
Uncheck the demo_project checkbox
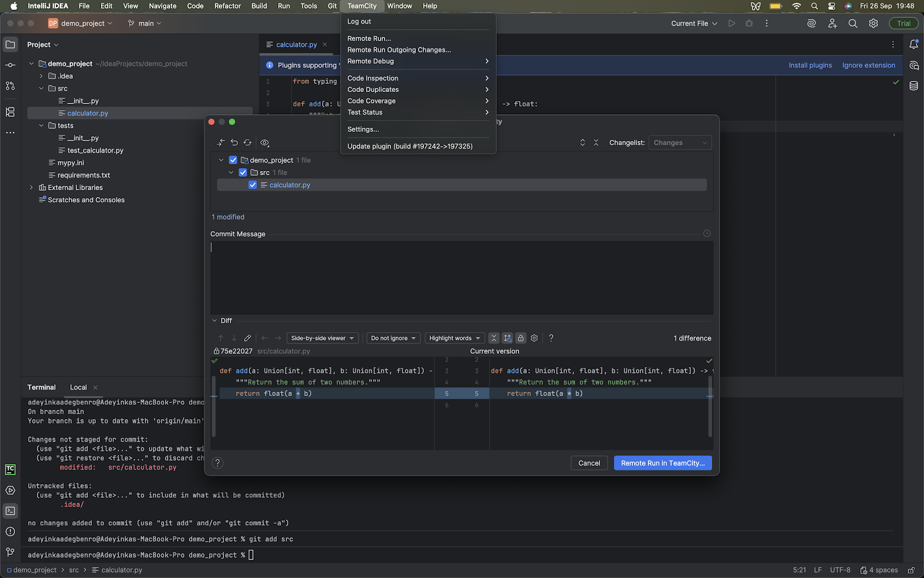coord(233,160)
